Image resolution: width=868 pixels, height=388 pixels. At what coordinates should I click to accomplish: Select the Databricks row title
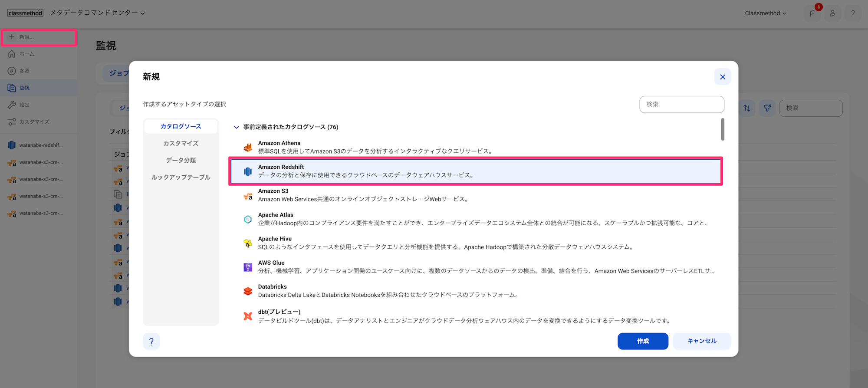(272, 286)
